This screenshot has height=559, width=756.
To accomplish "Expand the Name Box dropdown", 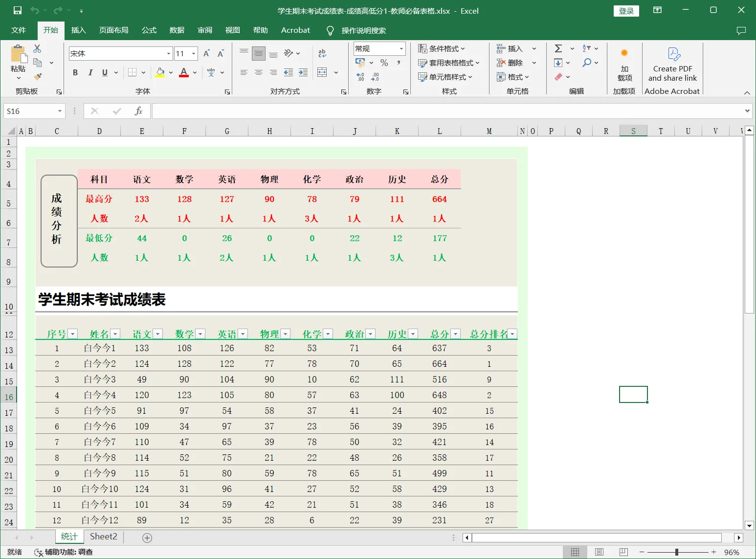I will 60,111.
